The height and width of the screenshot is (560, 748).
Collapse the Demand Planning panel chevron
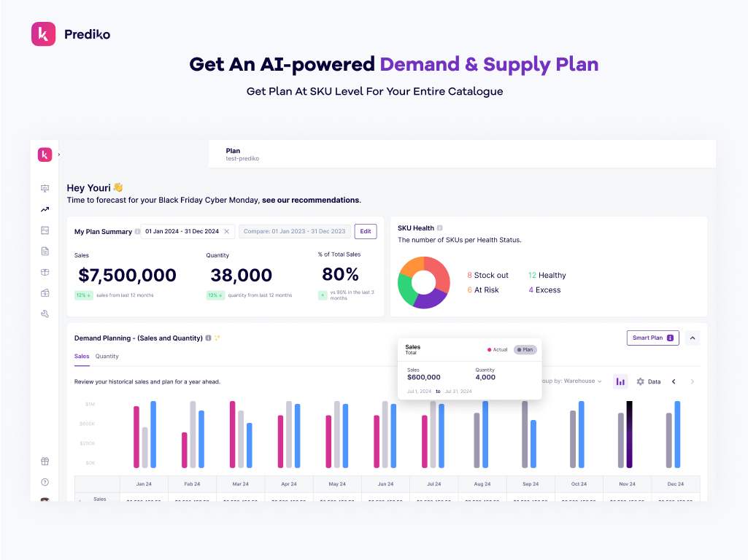coord(693,338)
